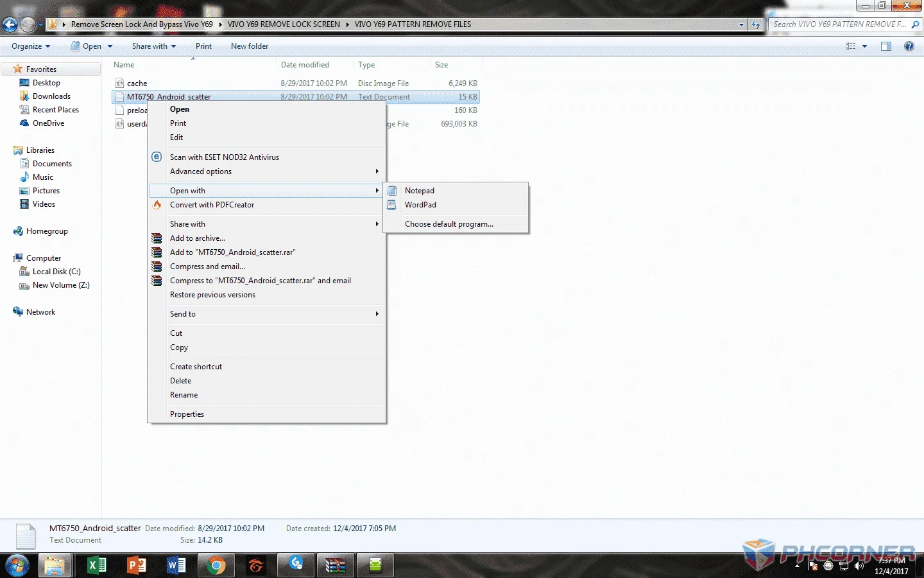Open Homegroup in sidebar
The image size is (924, 578).
pos(47,231)
